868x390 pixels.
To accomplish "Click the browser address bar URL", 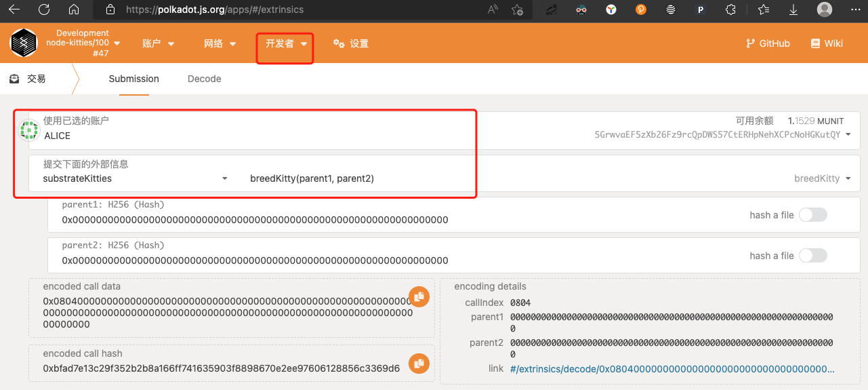I will (214, 9).
